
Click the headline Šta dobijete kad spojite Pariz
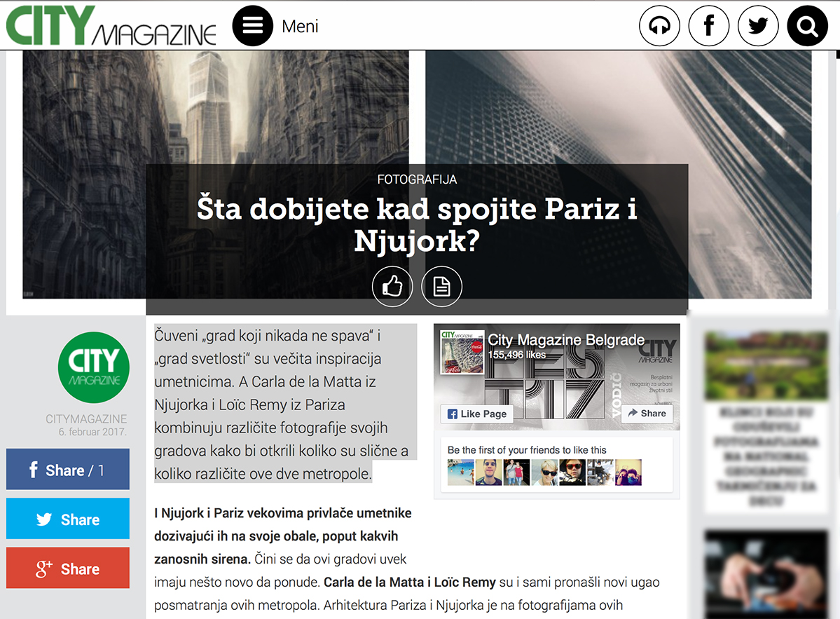coord(417,224)
